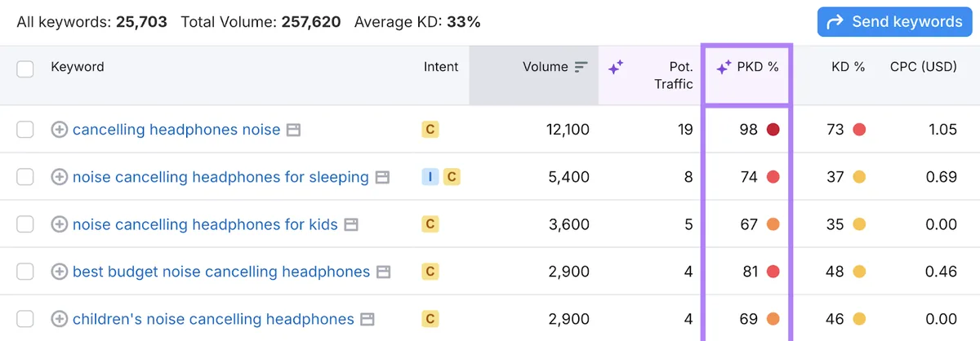
Task: Open SERP icon for headphones for sleeping
Action: click(382, 177)
